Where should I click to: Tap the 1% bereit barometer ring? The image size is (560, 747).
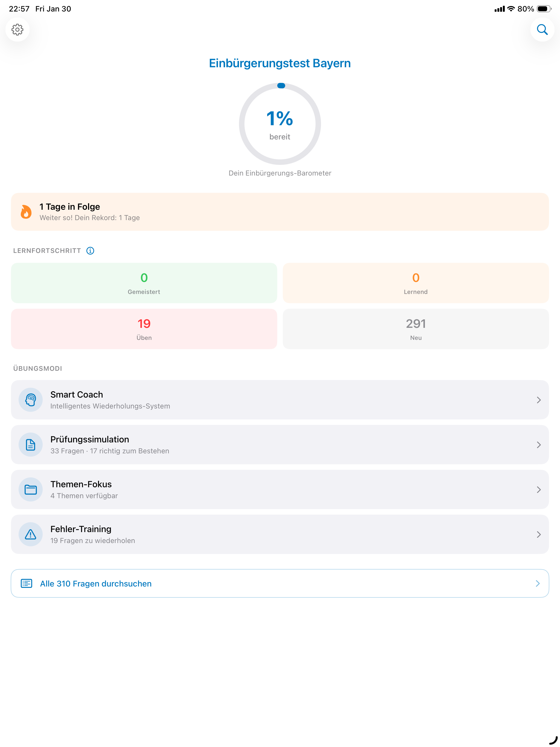[x=280, y=124]
